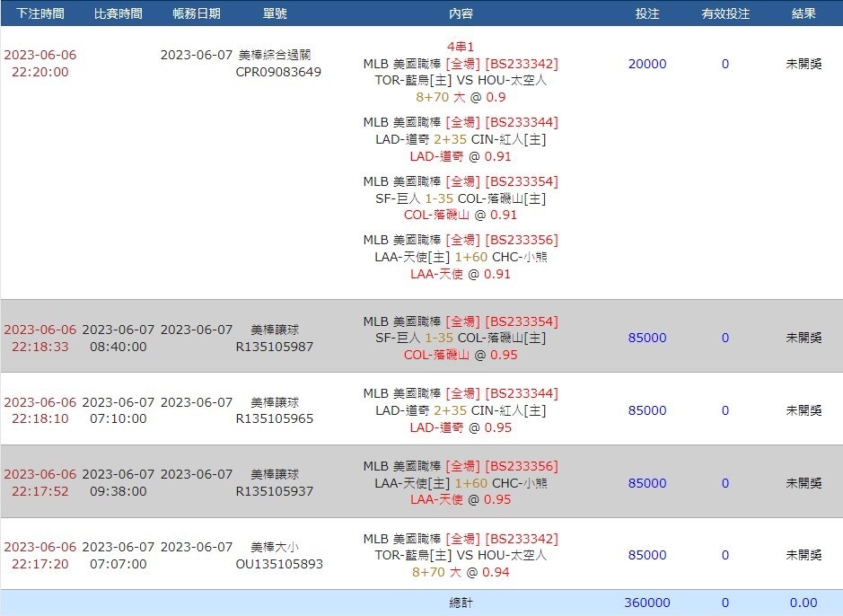Click parlay pick LAA-天使 @ 0.91
Image resolution: width=843 pixels, height=616 pixels.
[461, 274]
